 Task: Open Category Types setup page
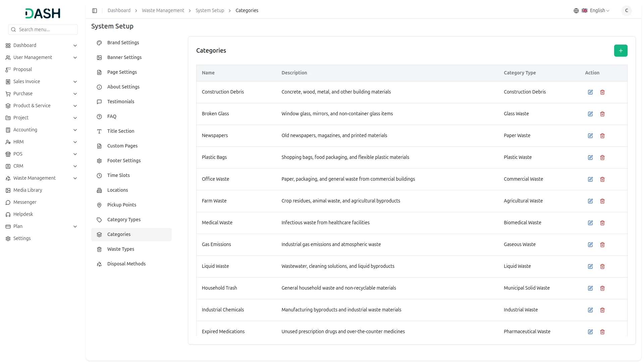[x=124, y=220]
